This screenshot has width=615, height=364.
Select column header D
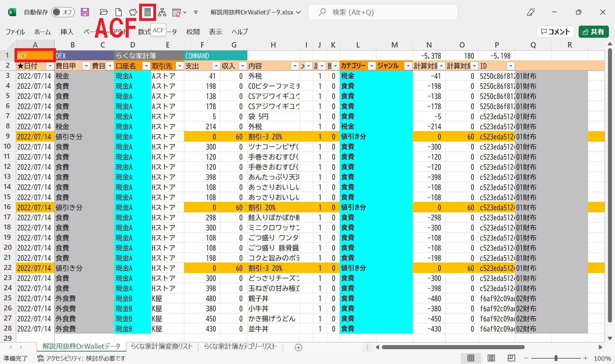(x=133, y=45)
